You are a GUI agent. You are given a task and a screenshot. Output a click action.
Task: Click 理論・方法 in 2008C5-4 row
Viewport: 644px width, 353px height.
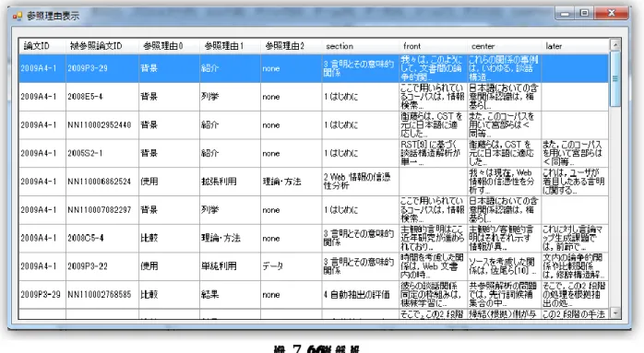(230, 239)
